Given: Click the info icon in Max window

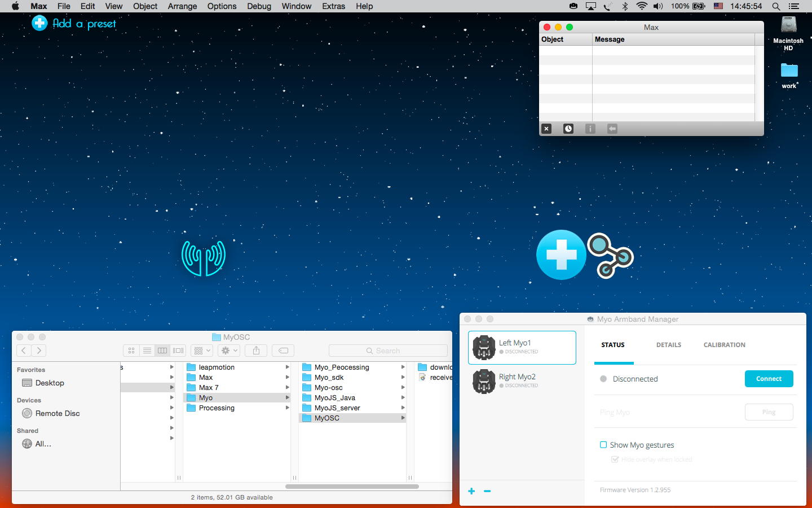Looking at the screenshot, I should pos(590,129).
